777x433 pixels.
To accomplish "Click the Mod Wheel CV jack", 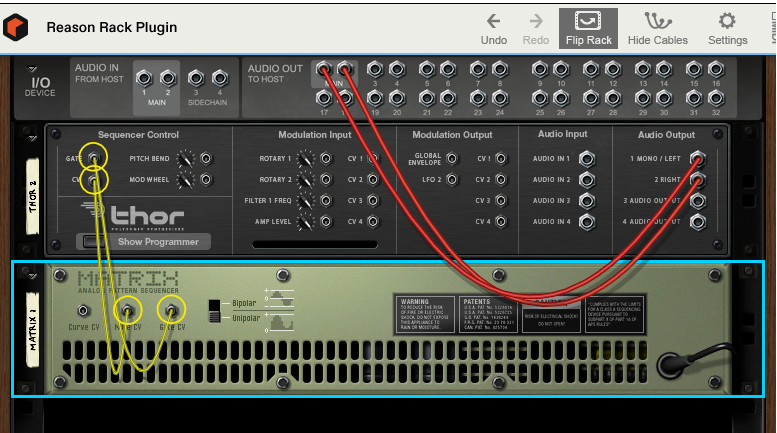I will [206, 179].
